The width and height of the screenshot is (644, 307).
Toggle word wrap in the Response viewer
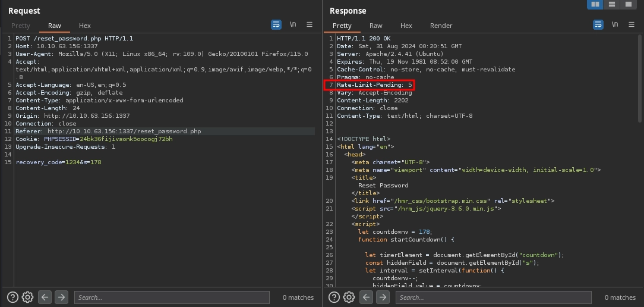pyautogui.click(x=598, y=24)
